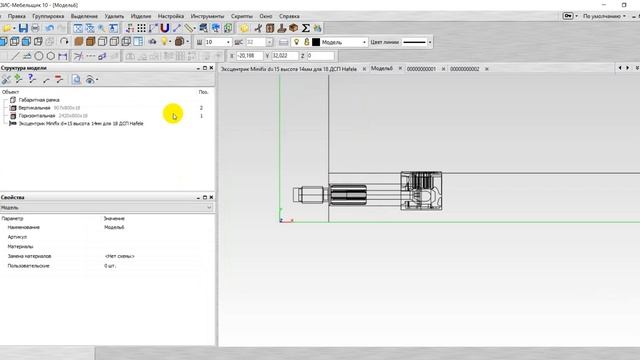Toggle the yellow light bulb lighting icon

click(164, 42)
